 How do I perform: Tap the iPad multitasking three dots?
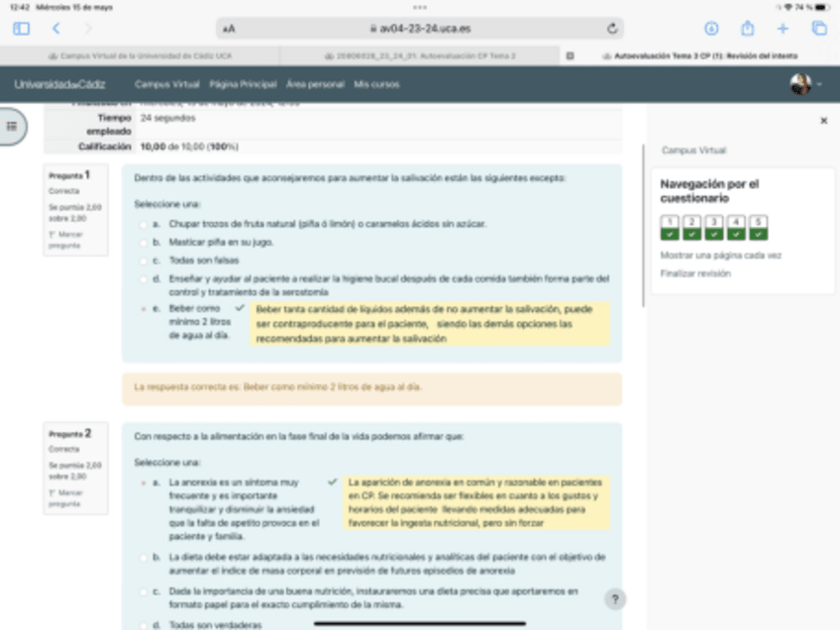(x=420, y=7)
